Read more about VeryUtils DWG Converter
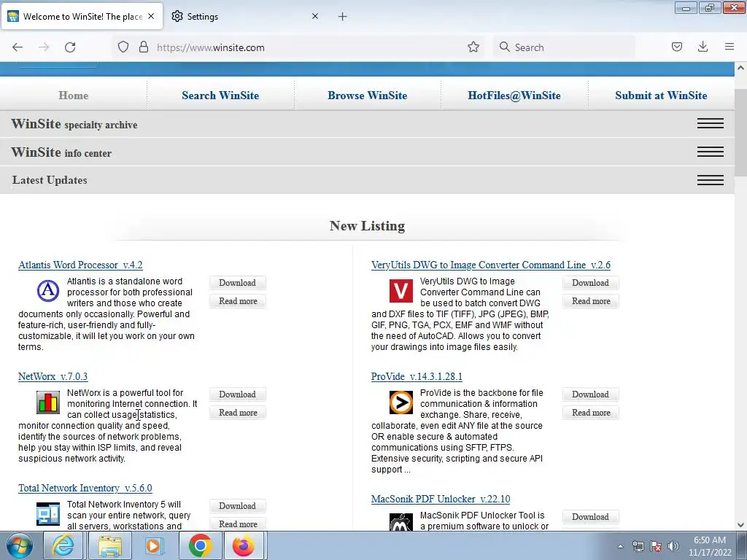 point(591,301)
